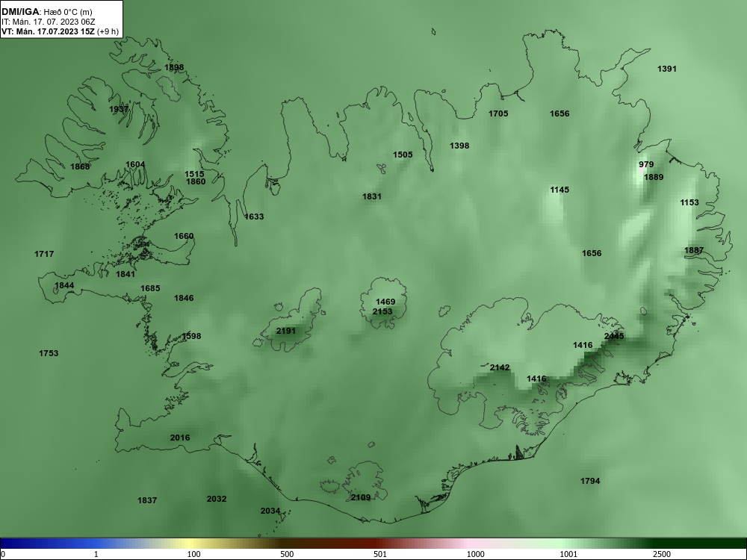The height and width of the screenshot is (560, 747).
Task: Select the 2142 label
Action: click(x=500, y=367)
